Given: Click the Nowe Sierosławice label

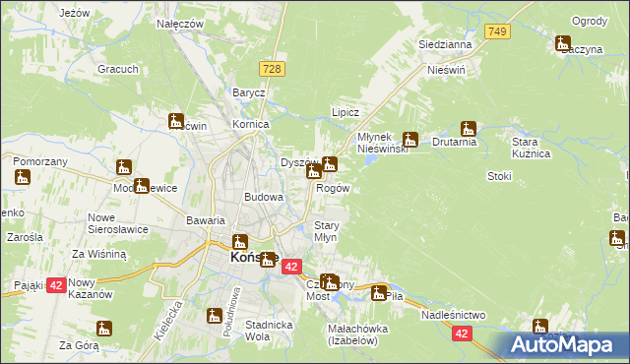Looking at the screenshot, I should (118, 223).
